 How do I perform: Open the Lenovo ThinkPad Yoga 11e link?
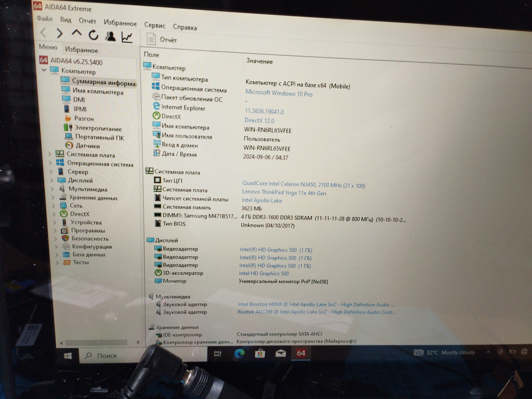284,192
